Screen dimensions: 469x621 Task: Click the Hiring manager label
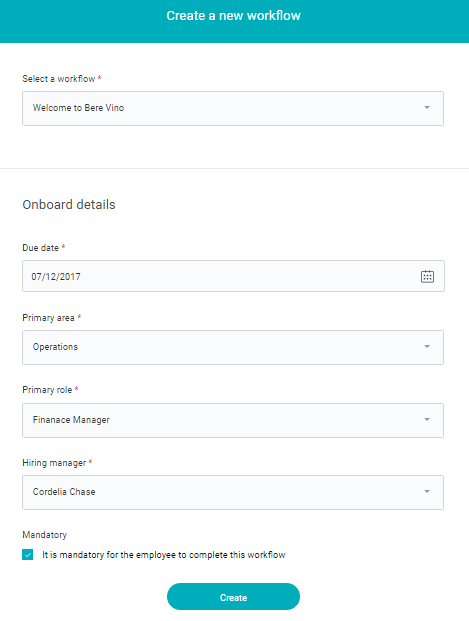(x=54, y=463)
